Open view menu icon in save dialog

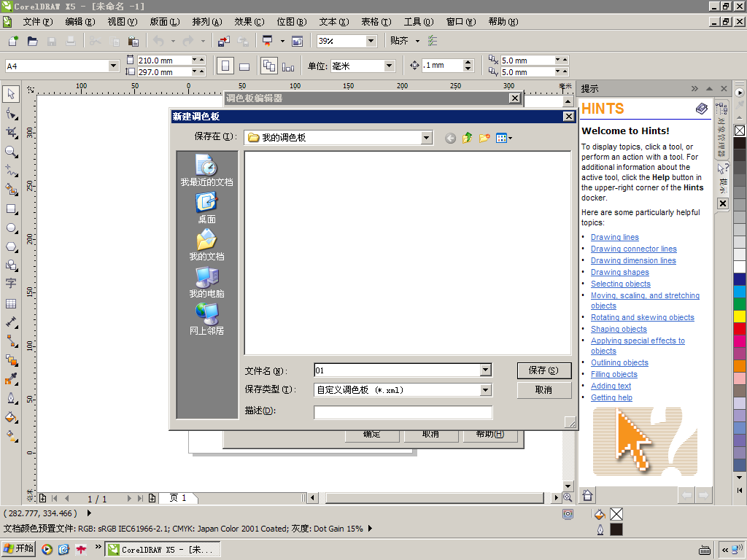503,138
